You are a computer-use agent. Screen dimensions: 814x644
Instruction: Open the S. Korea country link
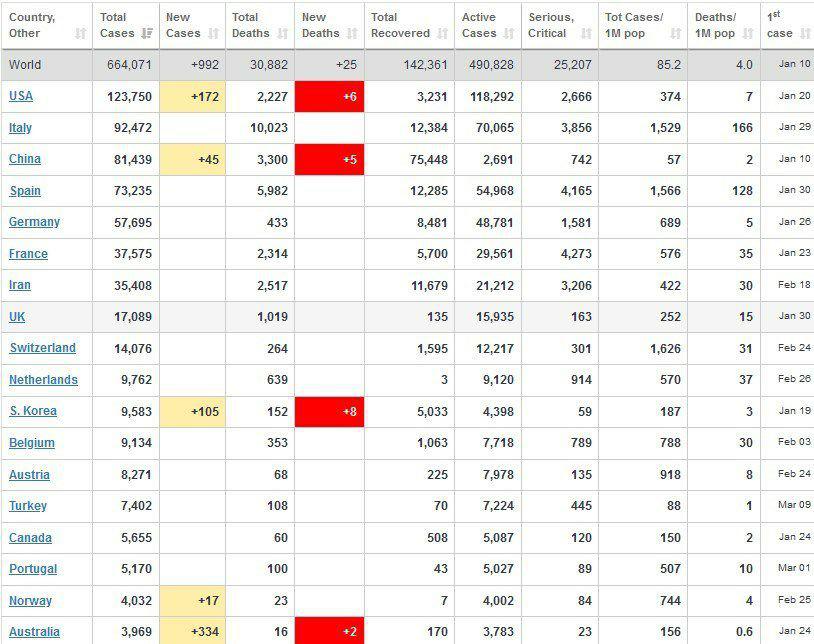point(33,411)
